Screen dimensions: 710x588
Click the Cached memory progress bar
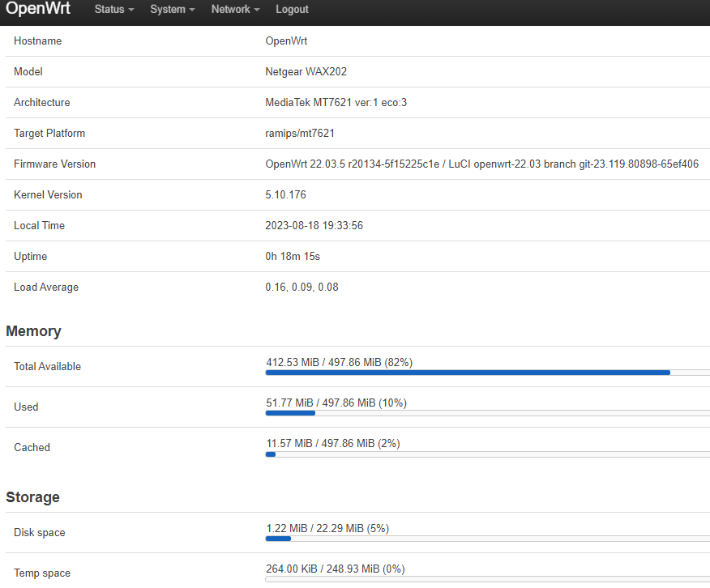(488, 454)
